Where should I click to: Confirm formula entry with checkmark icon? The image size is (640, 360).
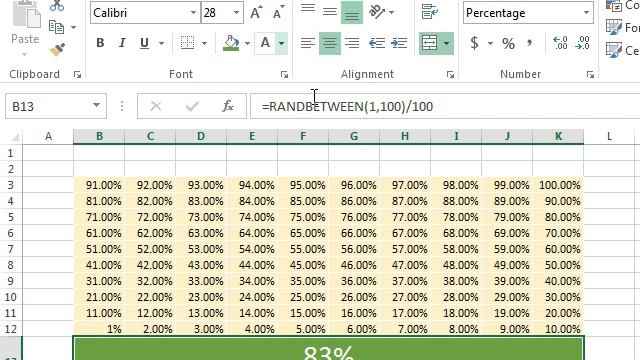192,107
